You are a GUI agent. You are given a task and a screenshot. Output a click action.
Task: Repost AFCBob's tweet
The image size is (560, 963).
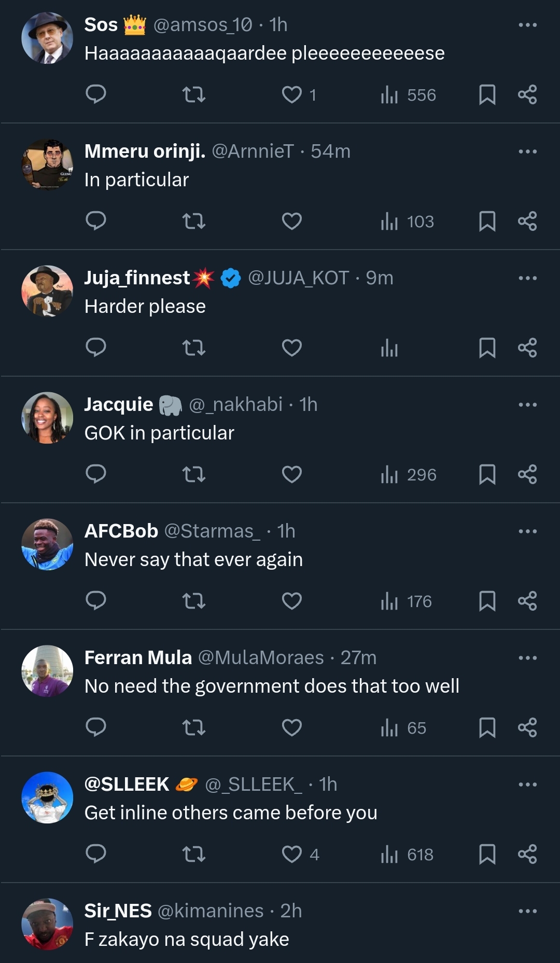point(194,601)
